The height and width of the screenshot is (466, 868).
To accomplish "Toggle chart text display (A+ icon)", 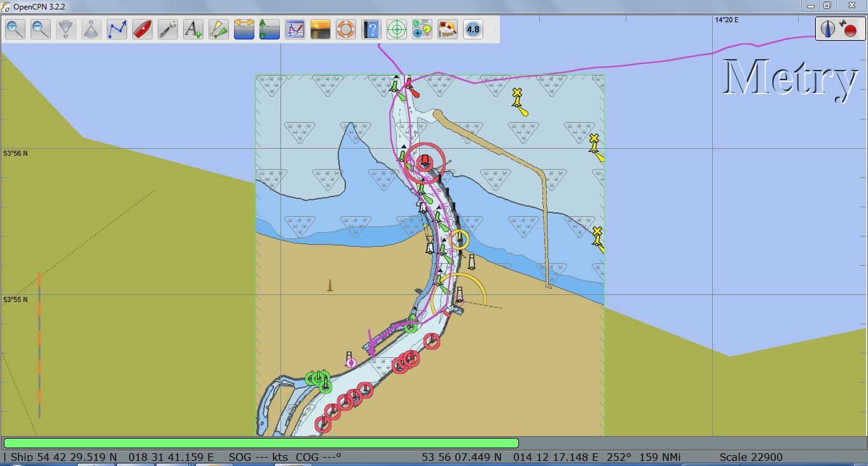I will click(x=193, y=29).
